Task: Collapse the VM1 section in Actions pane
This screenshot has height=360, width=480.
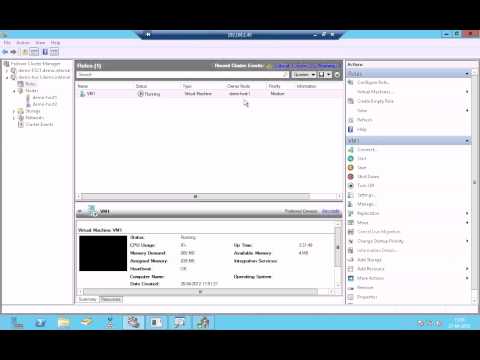Action: click(x=467, y=141)
